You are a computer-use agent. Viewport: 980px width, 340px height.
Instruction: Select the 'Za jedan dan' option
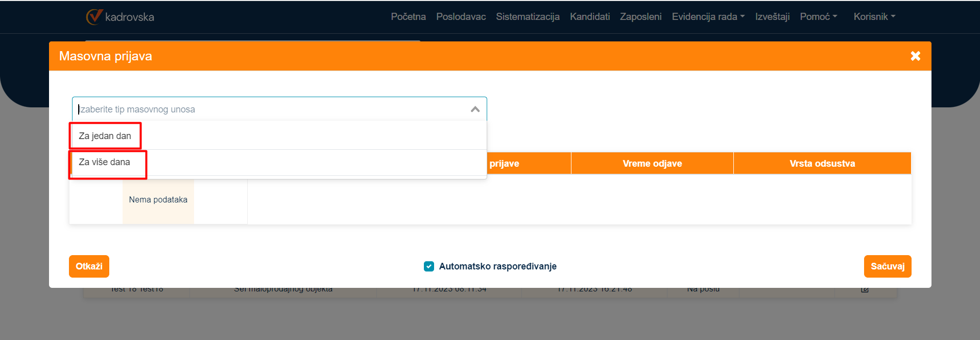(105, 136)
